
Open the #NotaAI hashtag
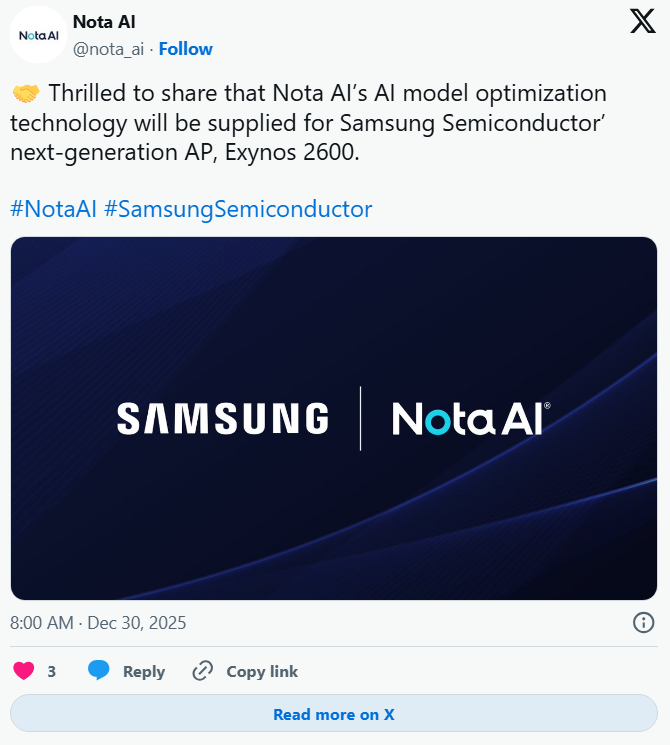point(53,209)
